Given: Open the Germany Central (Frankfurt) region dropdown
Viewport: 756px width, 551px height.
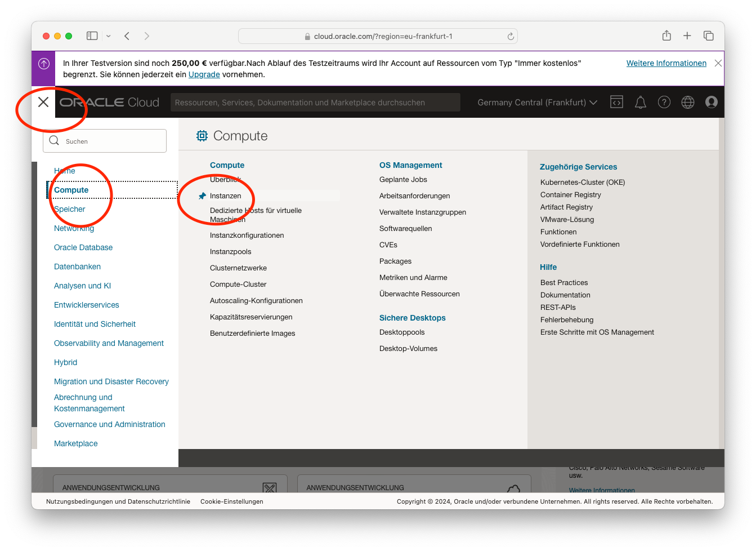Looking at the screenshot, I should click(x=537, y=103).
